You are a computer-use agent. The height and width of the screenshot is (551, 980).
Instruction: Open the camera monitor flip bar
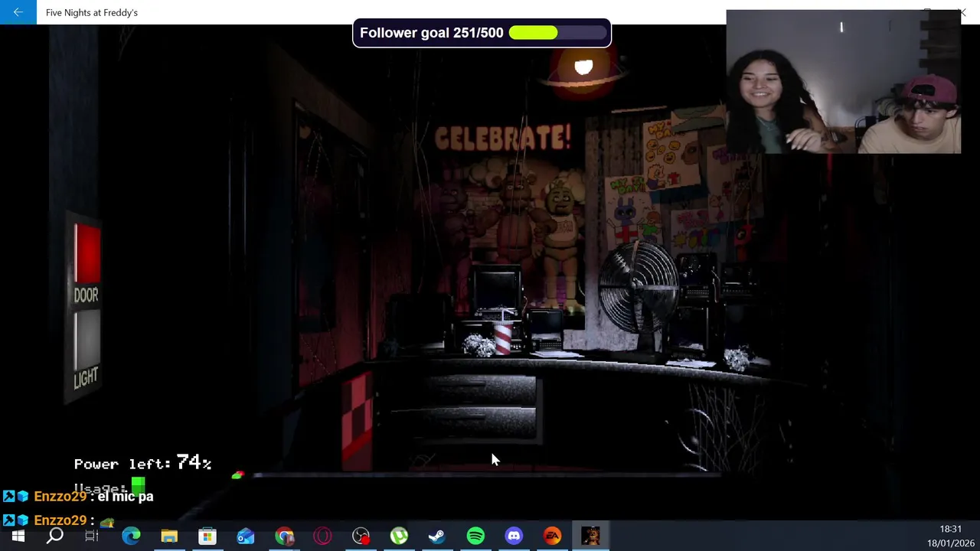tap(485, 475)
